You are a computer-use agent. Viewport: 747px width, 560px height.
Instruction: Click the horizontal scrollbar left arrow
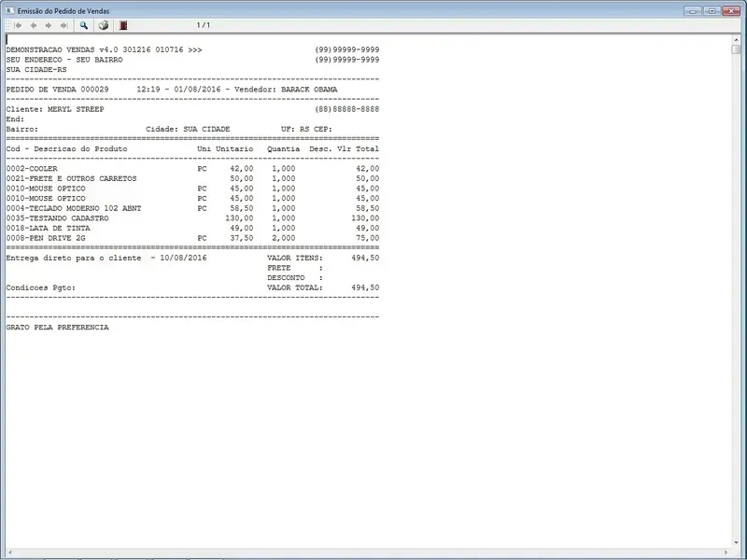[x=10, y=553]
